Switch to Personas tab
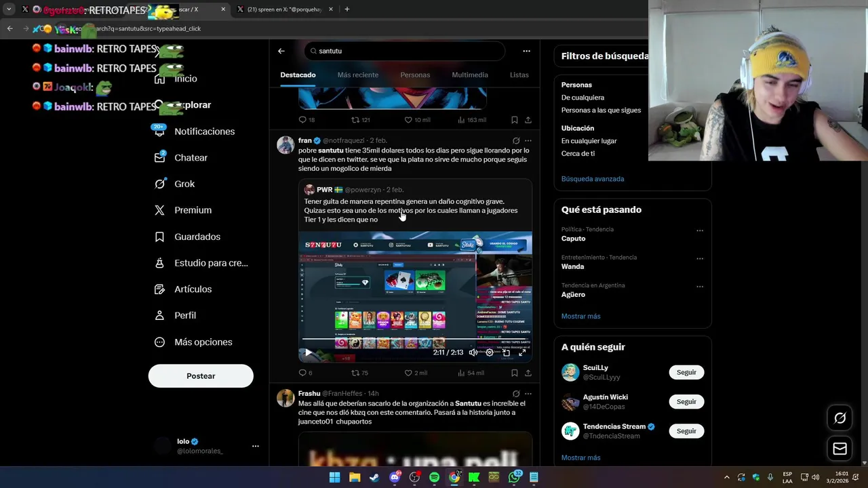Viewport: 868px width, 488px height. click(415, 75)
